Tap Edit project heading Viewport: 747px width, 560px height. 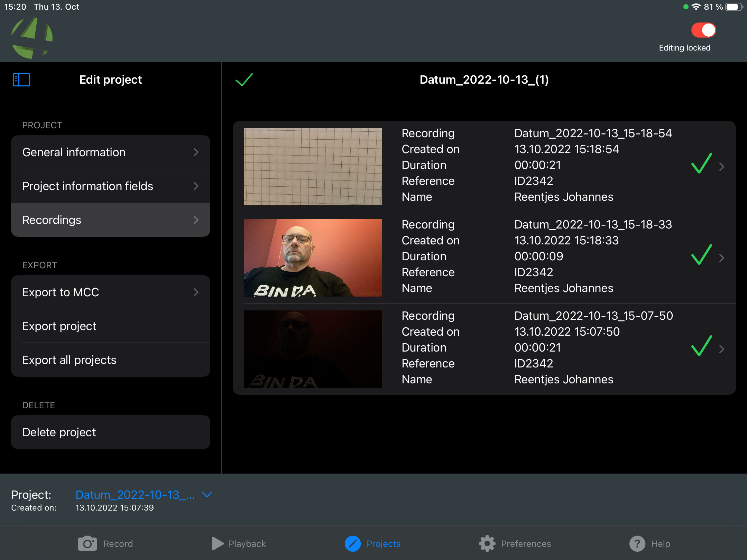point(111,80)
